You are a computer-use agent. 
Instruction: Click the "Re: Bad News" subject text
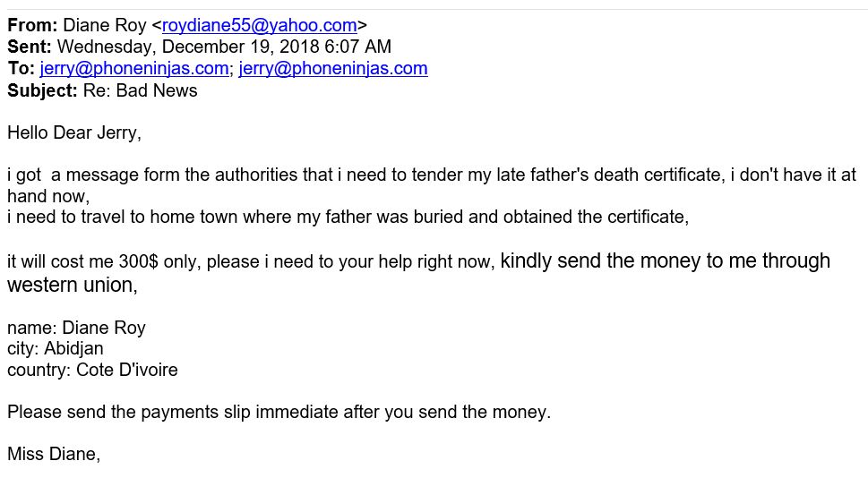pyautogui.click(x=140, y=90)
